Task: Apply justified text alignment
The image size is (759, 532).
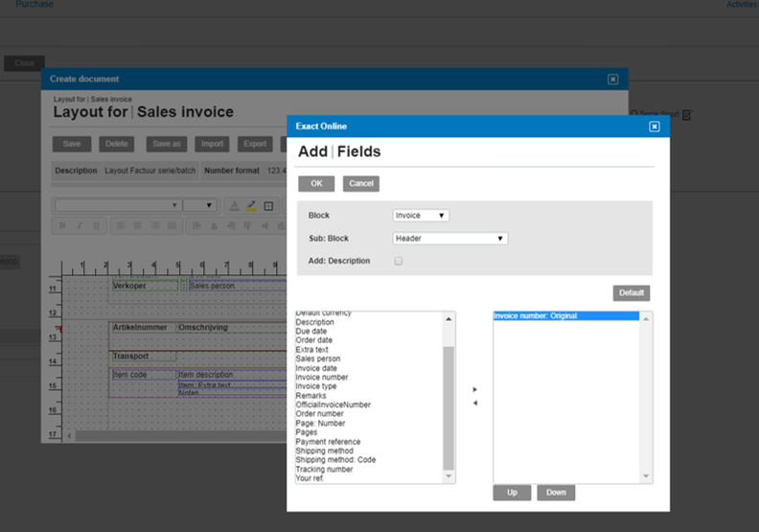Action: [172, 225]
